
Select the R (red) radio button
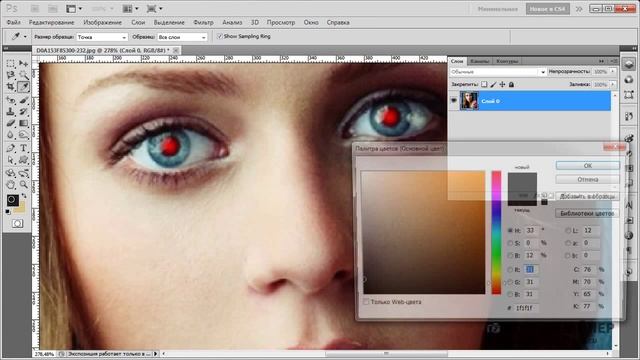coord(510,269)
